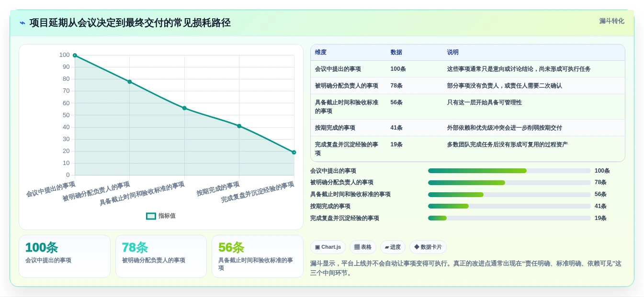Select the 数据卡片 tag chip
Viewport: 644px width, 297px height.
tap(428, 247)
